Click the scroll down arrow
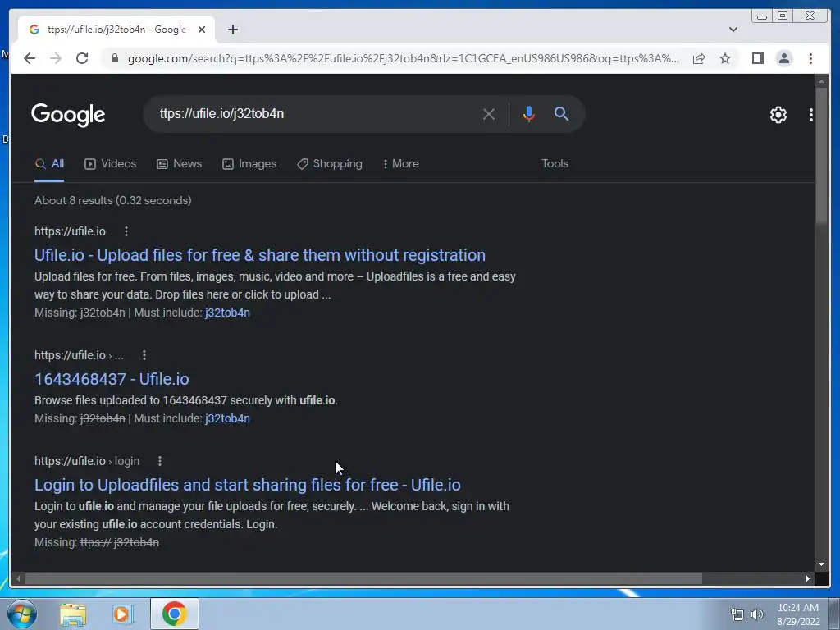 821,564
